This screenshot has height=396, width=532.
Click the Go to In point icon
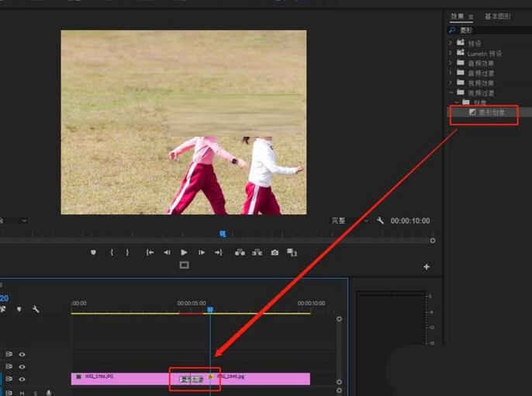click(150, 252)
